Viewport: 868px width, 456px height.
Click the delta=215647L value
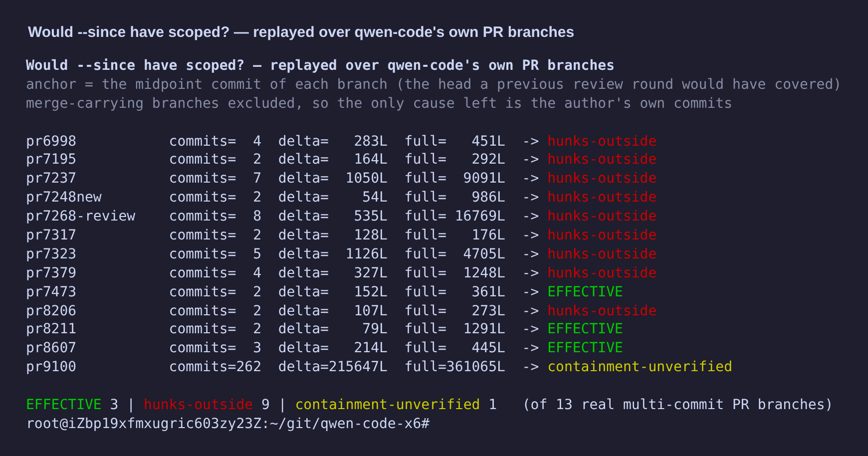[x=333, y=367]
